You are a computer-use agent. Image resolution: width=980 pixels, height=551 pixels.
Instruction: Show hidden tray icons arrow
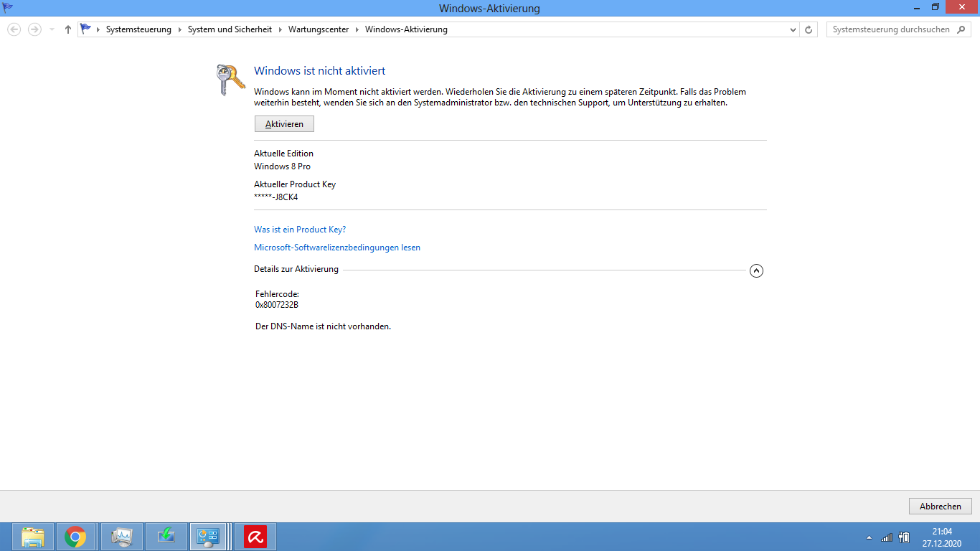pos(870,537)
